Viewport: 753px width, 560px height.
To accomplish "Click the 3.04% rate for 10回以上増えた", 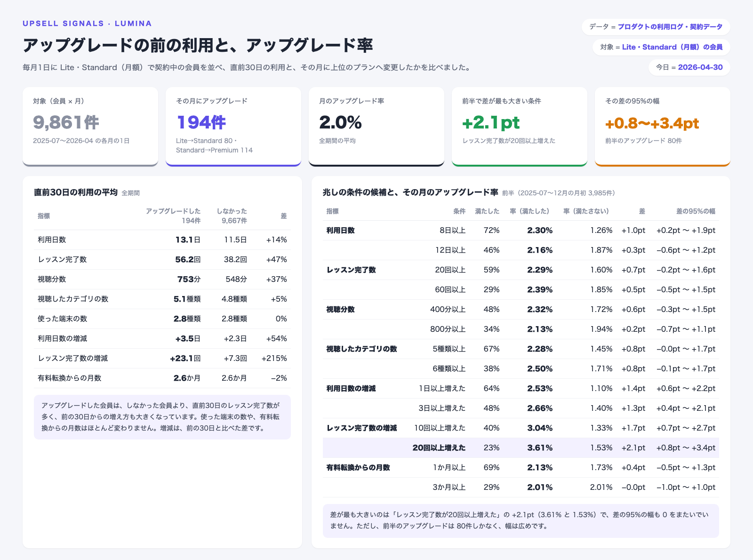I will [x=540, y=428].
